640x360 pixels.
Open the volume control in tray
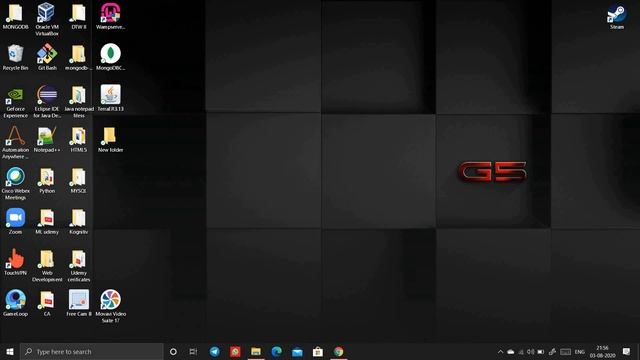pyautogui.click(x=531, y=351)
